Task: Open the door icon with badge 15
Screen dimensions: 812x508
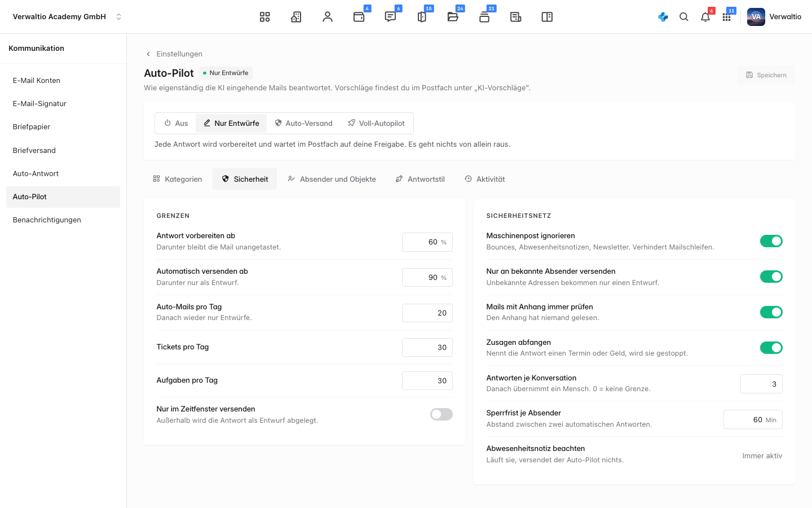Action: [x=422, y=17]
